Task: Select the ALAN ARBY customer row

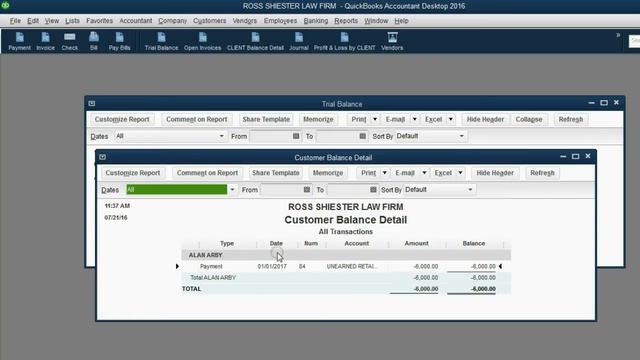Action: click(x=346, y=255)
